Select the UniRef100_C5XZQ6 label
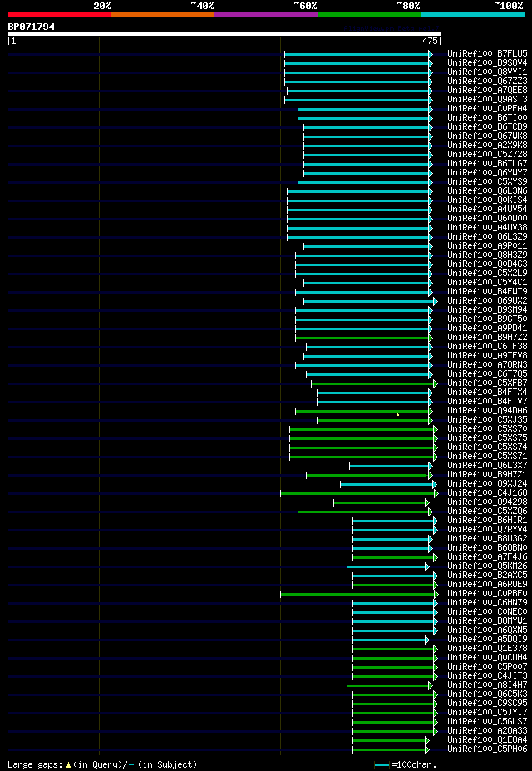Viewport: 532px width, 771px height. [x=487, y=512]
